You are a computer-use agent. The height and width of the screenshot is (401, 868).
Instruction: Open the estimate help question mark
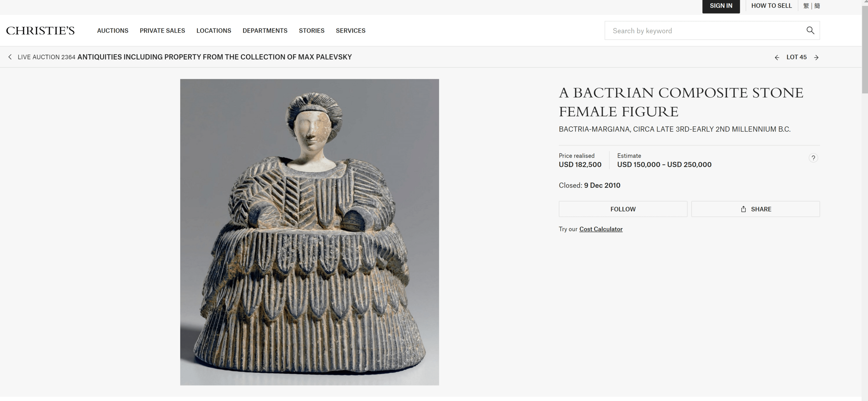coord(813,158)
